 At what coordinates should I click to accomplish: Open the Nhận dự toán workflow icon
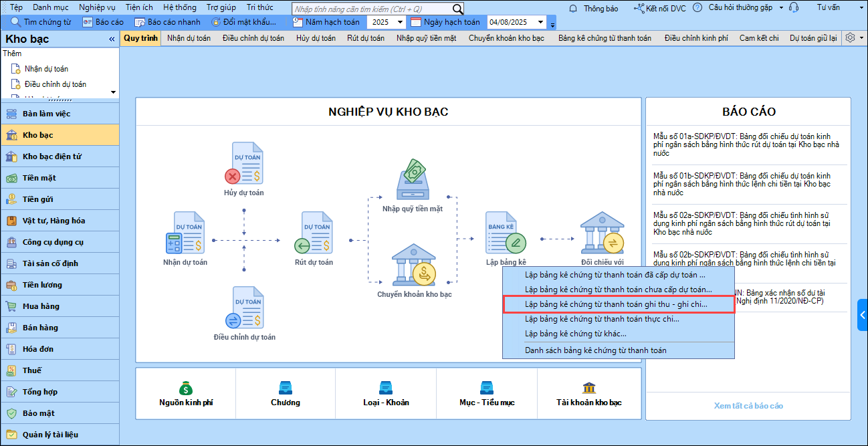185,233
